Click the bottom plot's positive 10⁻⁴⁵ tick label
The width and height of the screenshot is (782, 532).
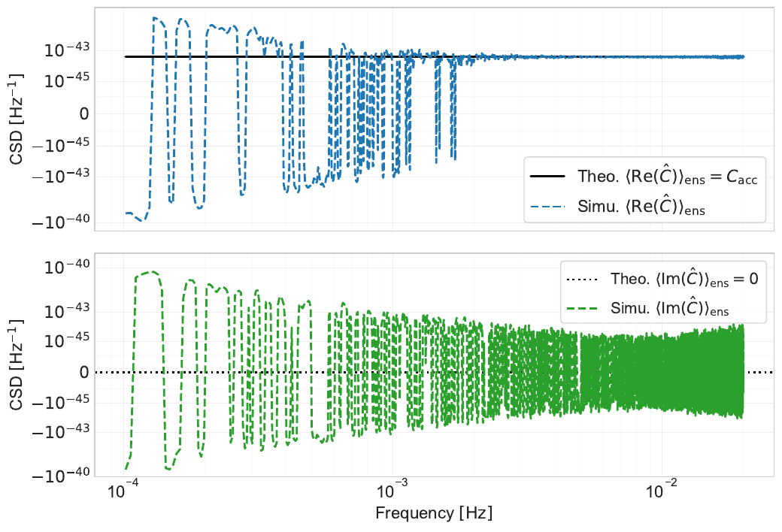coord(67,342)
